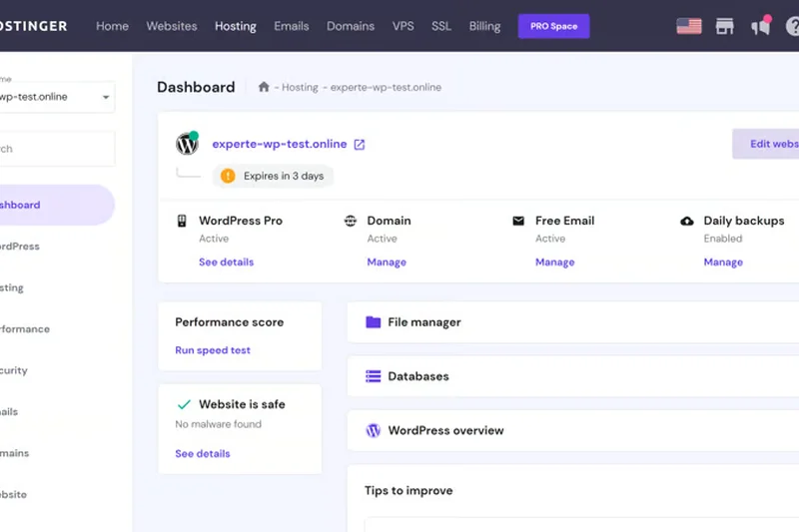Open VPS in top navigation
This screenshot has height=532, width=799.
(403, 26)
